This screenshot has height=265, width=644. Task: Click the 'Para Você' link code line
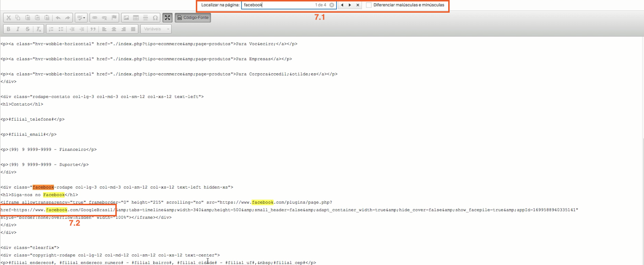tap(149, 44)
